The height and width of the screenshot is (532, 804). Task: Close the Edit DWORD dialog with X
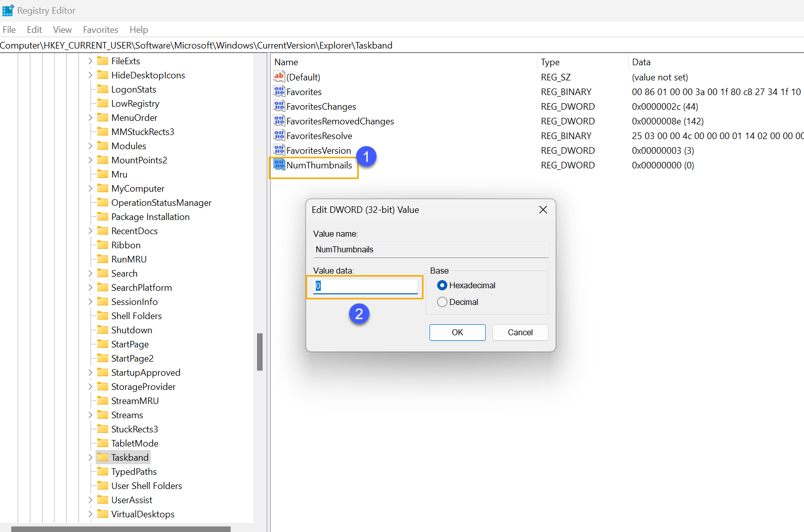pos(543,209)
